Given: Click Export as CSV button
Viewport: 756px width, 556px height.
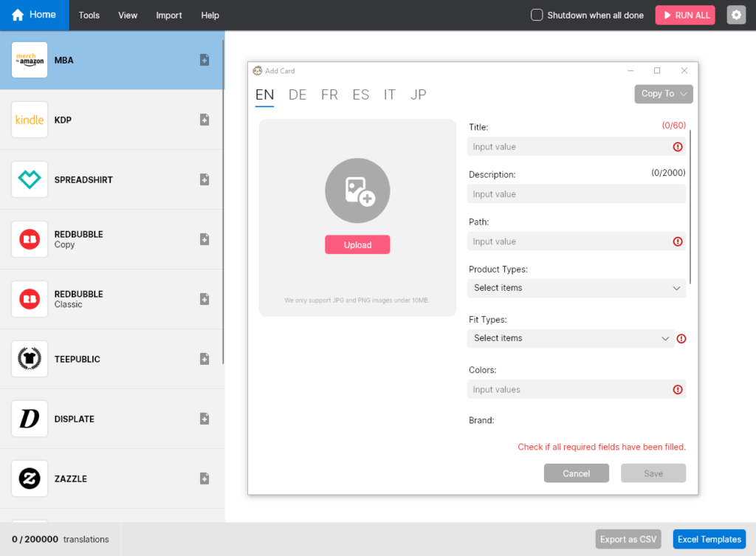Looking at the screenshot, I should coord(628,539).
